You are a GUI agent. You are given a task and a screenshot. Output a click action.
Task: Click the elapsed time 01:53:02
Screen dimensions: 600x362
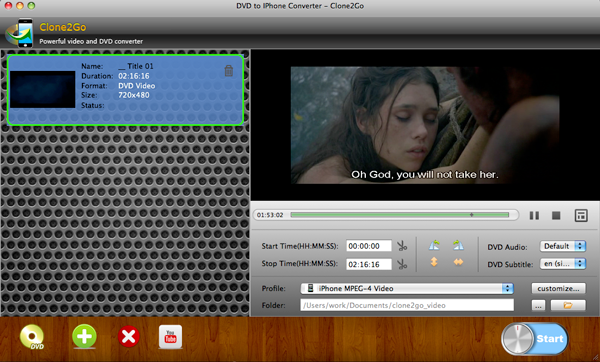pyautogui.click(x=270, y=215)
